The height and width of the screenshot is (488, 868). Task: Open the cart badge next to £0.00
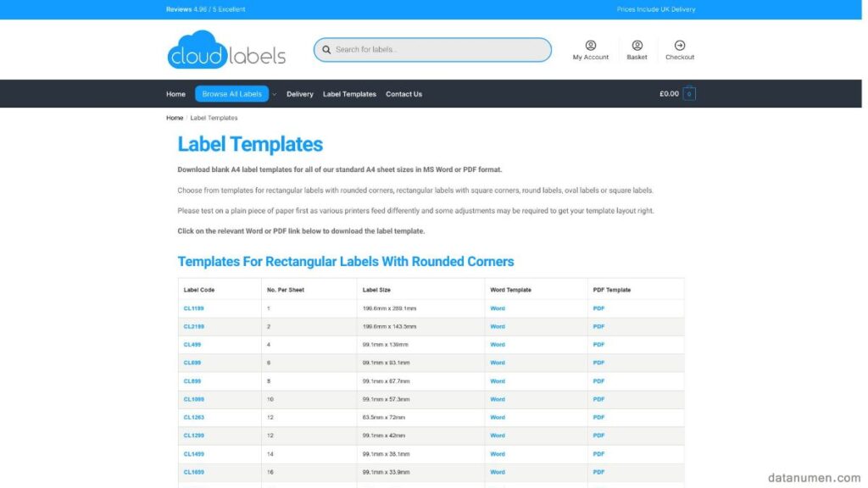[x=688, y=93]
